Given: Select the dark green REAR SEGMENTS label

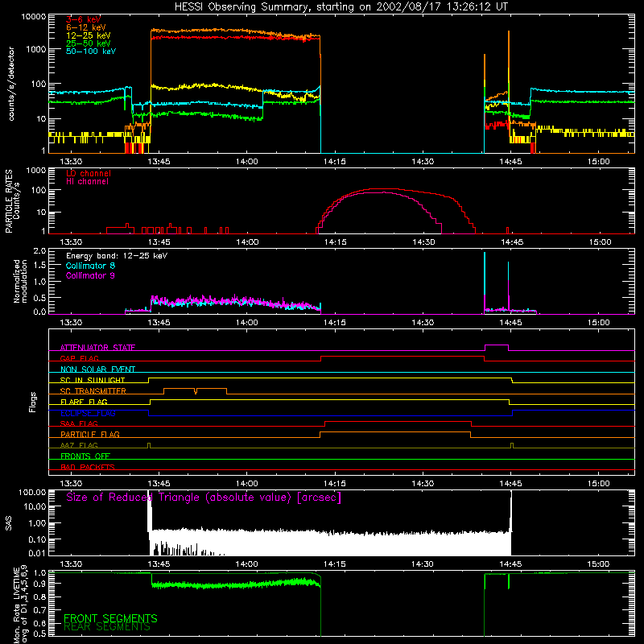Looking at the screenshot, I should coord(107,626).
